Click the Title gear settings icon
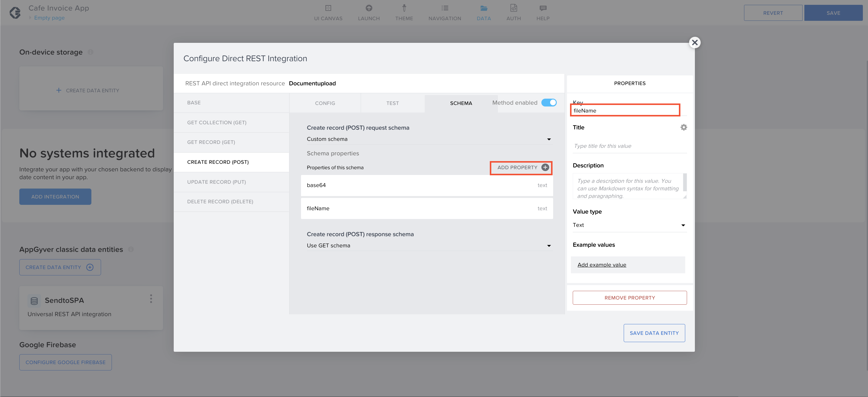Screen dimensions: 868x397 [x=683, y=127]
